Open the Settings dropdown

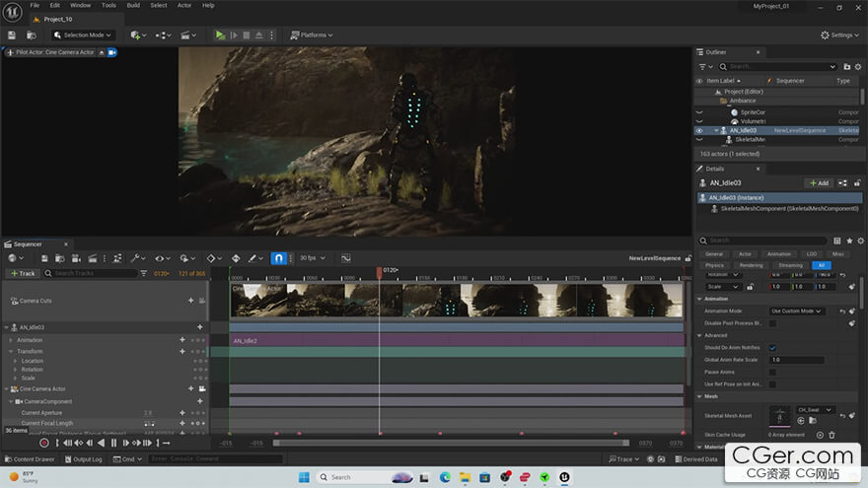tap(839, 35)
